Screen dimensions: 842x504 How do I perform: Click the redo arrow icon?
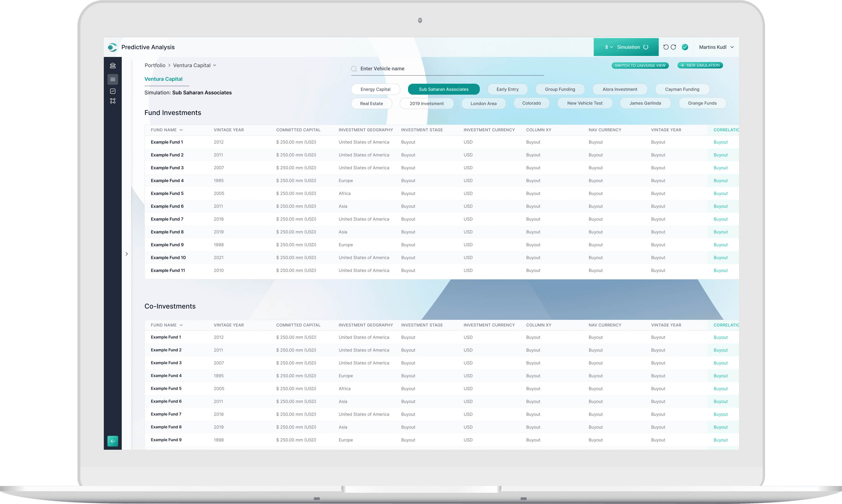tap(673, 47)
